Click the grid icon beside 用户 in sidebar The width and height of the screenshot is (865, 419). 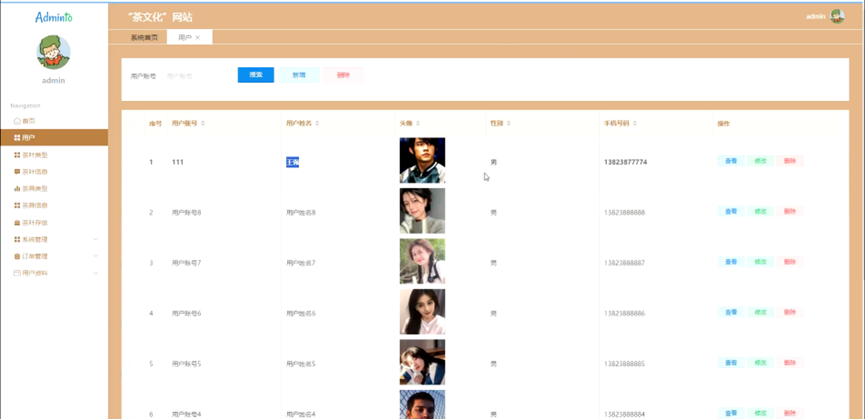pos(17,138)
